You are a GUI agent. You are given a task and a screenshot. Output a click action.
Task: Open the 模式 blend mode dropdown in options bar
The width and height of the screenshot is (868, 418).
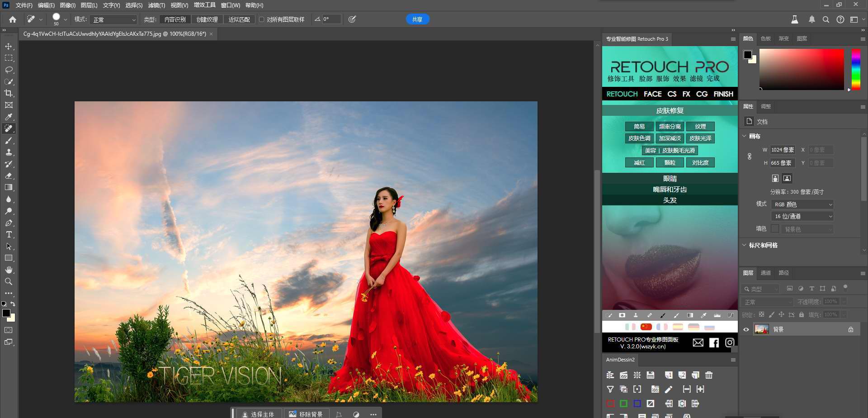(x=113, y=19)
